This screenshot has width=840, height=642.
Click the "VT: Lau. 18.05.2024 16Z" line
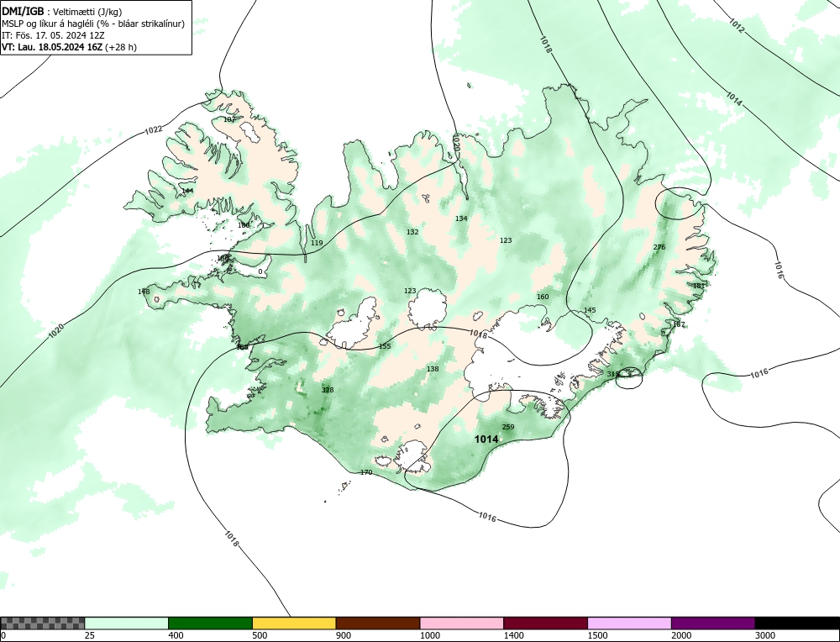point(52,47)
